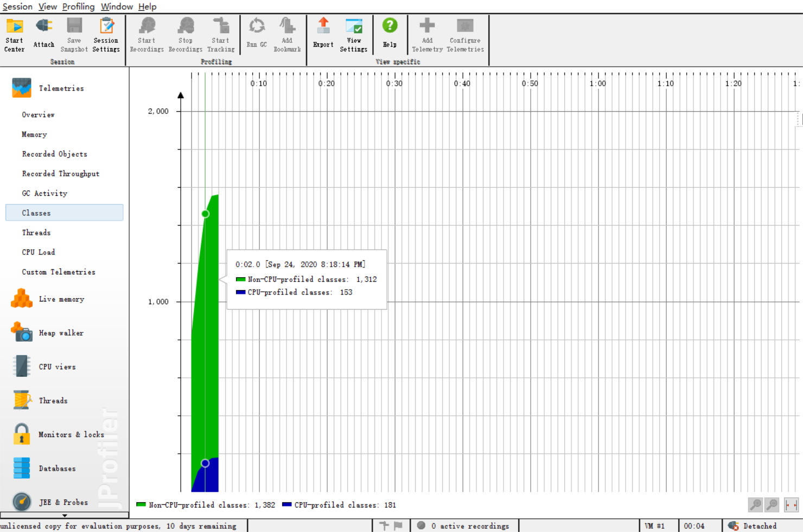Click the 1:00 timeline mark
This screenshot has width=803, height=532.
pyautogui.click(x=598, y=84)
